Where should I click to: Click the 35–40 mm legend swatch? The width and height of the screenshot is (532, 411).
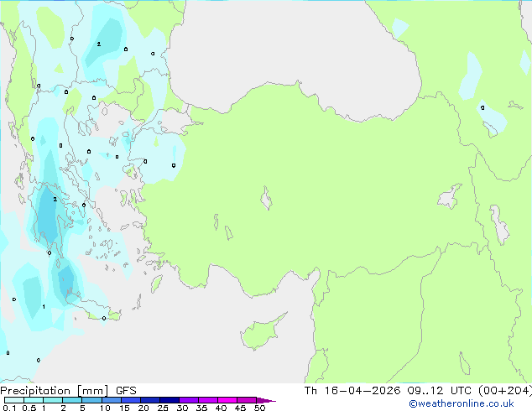point(208,400)
